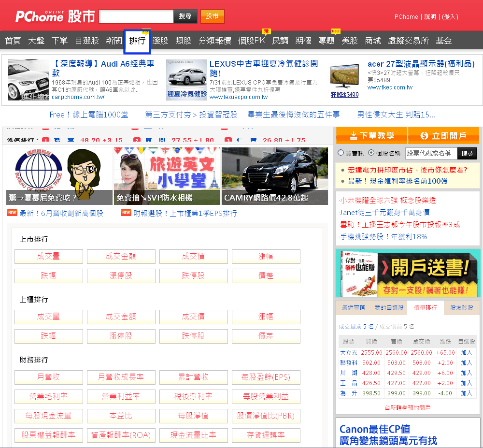This screenshot has height=448, width=483.
Task: Open the 期權 menu item
Action: [303, 41]
